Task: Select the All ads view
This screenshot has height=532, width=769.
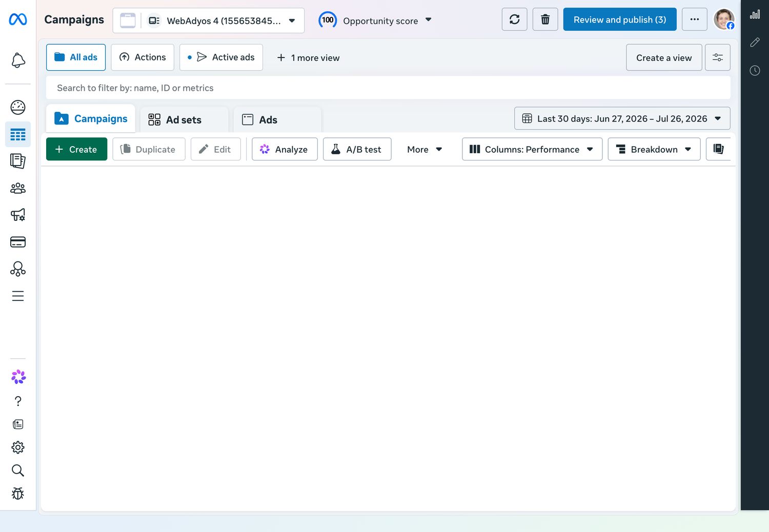Action: point(76,57)
